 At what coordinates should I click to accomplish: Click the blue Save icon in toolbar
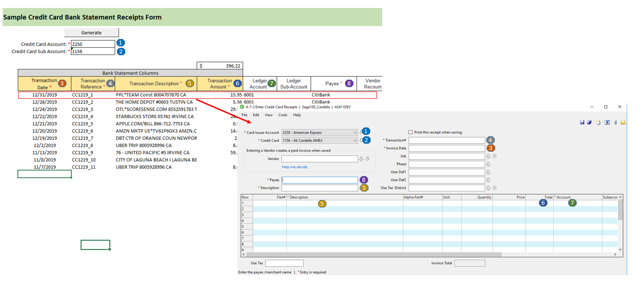pyautogui.click(x=582, y=123)
